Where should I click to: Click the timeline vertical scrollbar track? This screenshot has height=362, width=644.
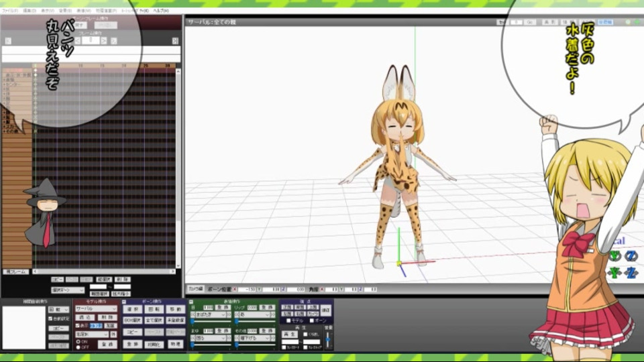[178, 168]
